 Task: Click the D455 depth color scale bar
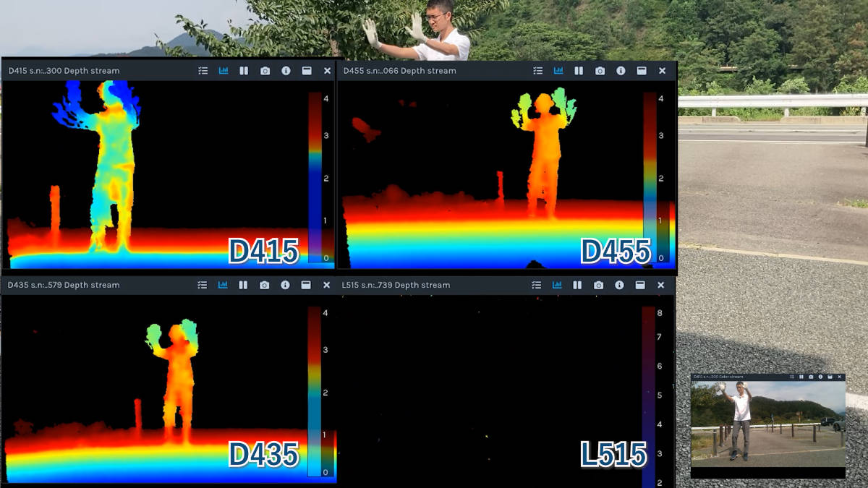point(650,176)
